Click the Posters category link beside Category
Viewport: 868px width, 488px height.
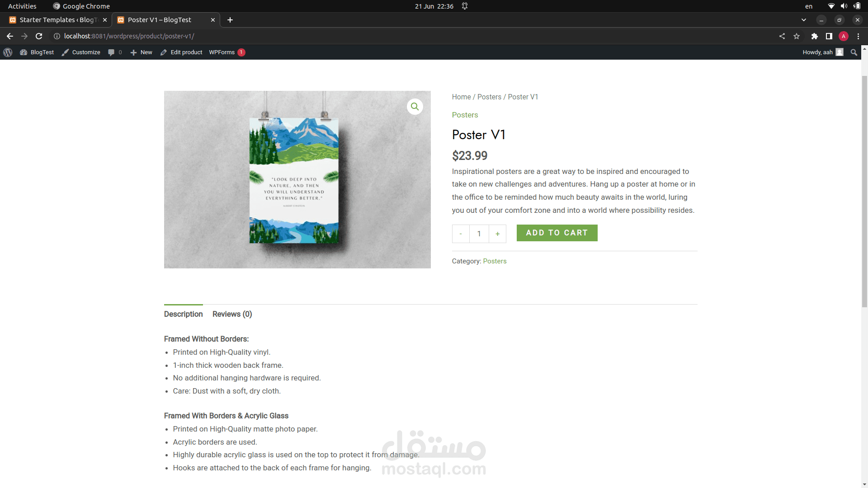pyautogui.click(x=495, y=261)
